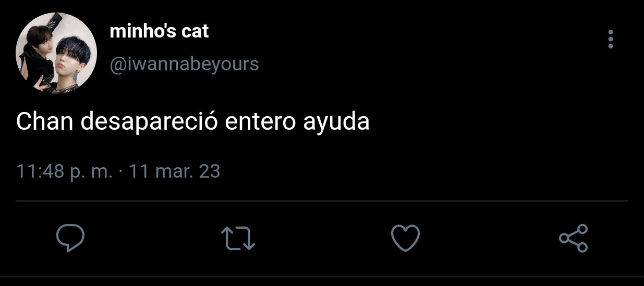
Task: Select the tweet text about Chan
Action: pyautogui.click(x=193, y=122)
